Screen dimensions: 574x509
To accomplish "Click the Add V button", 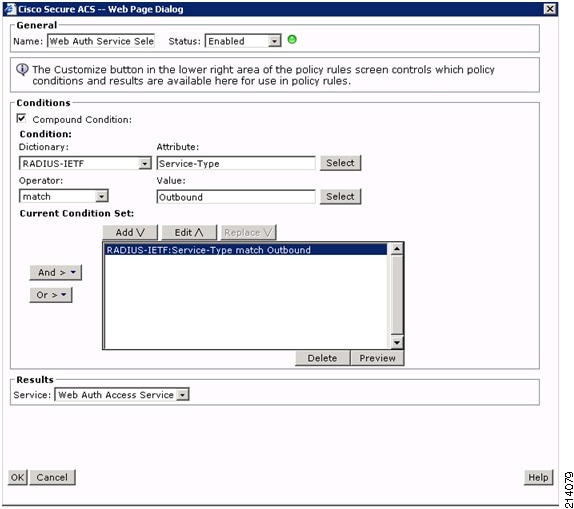I will click(x=130, y=233).
